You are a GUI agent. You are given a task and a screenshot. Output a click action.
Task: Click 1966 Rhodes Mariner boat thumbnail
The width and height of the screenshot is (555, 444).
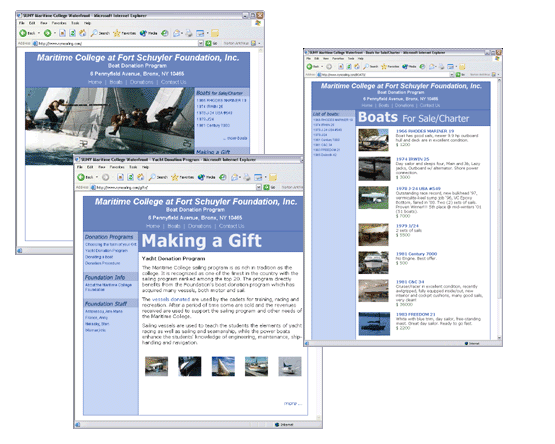point(373,140)
